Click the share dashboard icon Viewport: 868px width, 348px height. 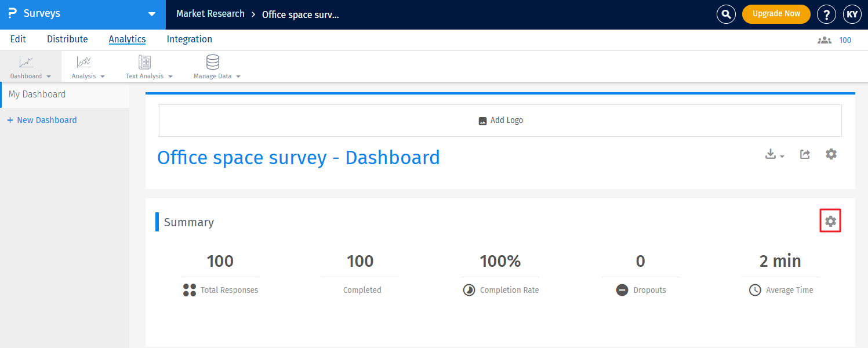click(804, 154)
